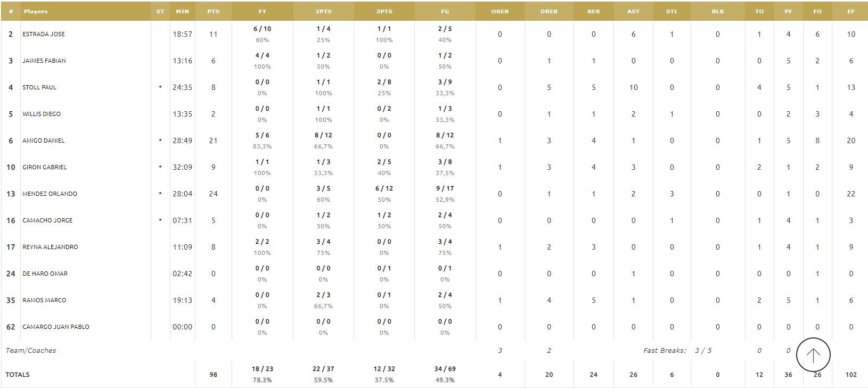Click the 3PTS column header

pyautogui.click(x=384, y=11)
